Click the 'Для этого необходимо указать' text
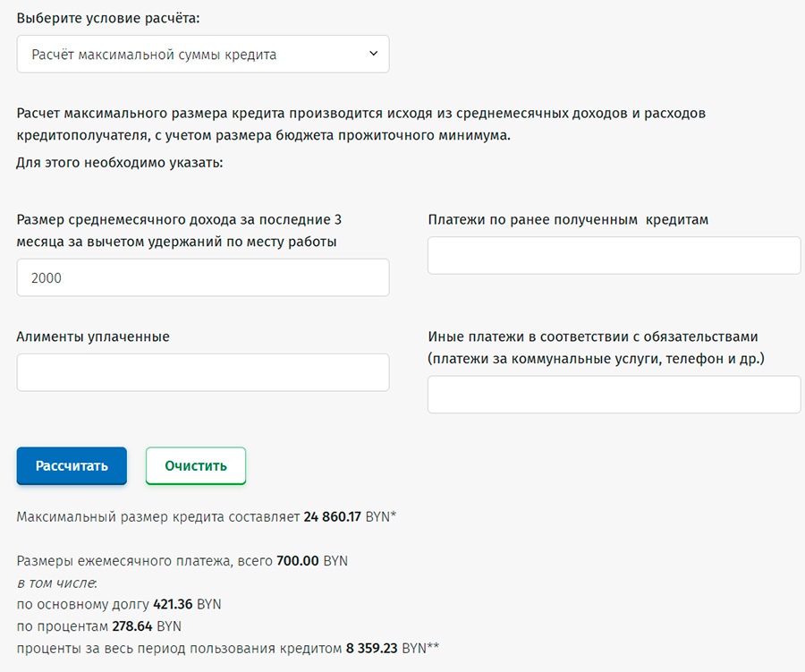This screenshot has height=672, width=805. (x=119, y=163)
